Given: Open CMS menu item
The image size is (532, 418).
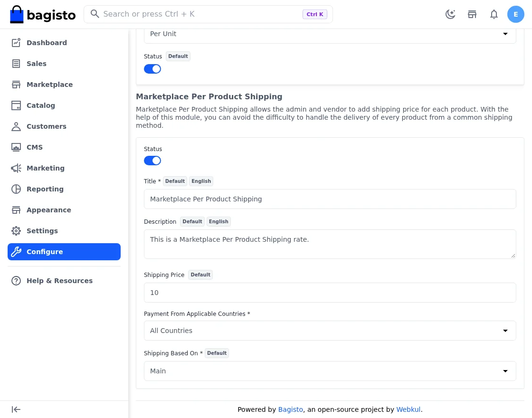Looking at the screenshot, I should tap(64, 147).
